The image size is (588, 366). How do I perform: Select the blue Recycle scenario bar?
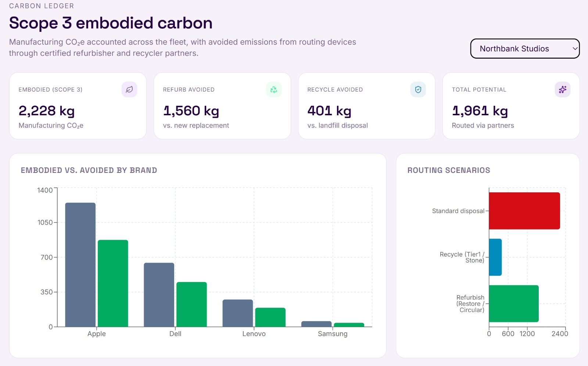point(495,257)
